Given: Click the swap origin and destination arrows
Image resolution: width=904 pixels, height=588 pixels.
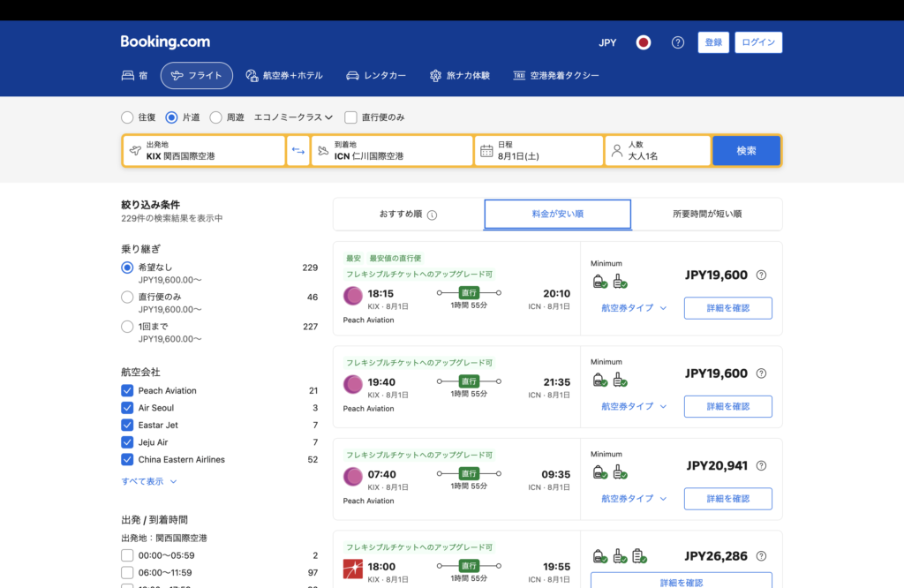Looking at the screenshot, I should (298, 151).
